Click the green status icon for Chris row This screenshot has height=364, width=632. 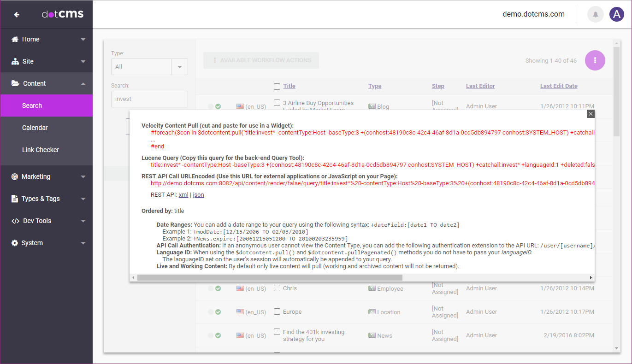pos(218,288)
